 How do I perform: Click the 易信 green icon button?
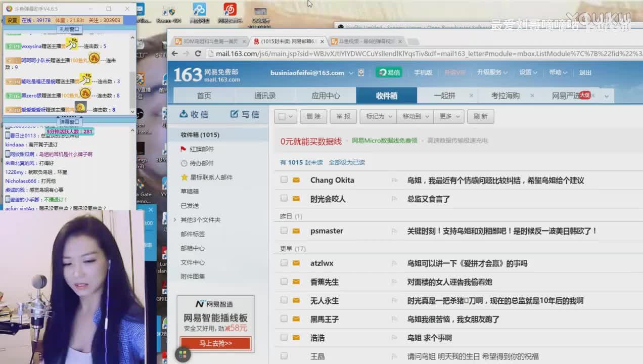pos(389,72)
